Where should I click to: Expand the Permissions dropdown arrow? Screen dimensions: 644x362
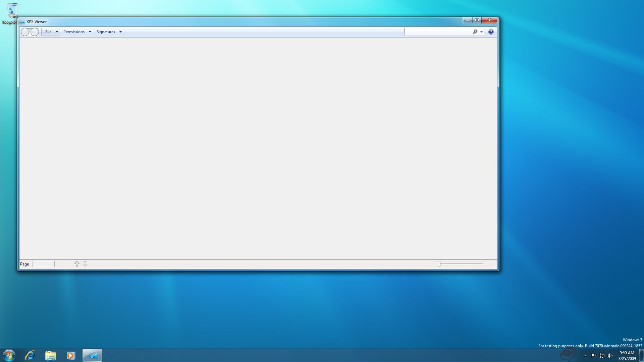tap(90, 32)
